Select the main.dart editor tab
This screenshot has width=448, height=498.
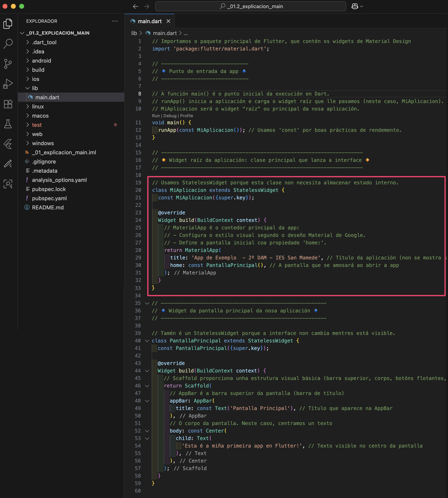pos(149,21)
